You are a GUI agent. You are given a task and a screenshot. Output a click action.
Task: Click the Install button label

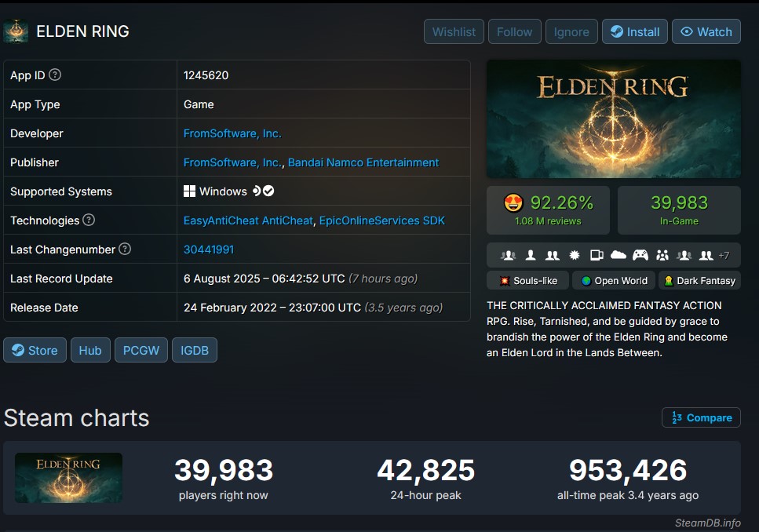643,32
